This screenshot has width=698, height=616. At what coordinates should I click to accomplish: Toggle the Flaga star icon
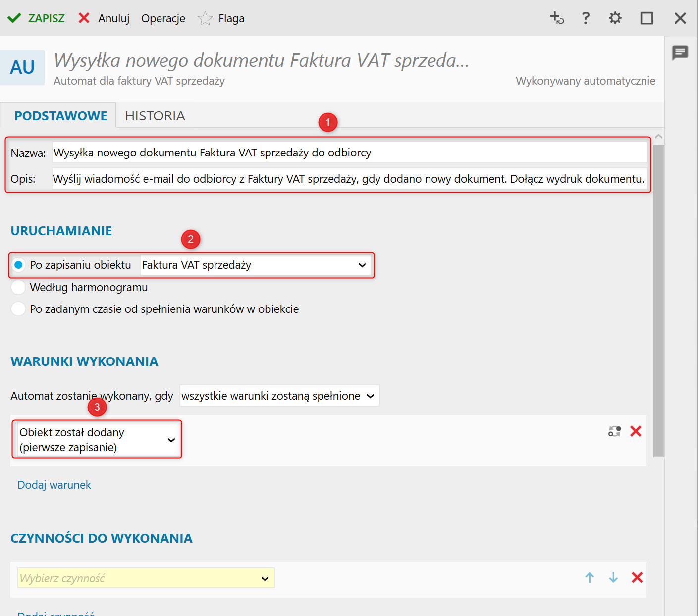[x=205, y=19]
